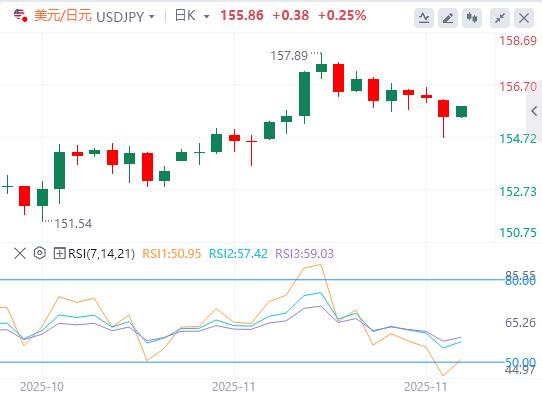Image resolution: width=542 pixels, height=398 pixels.
Task: Remove RSI indicator with X icon
Action: click(20, 253)
